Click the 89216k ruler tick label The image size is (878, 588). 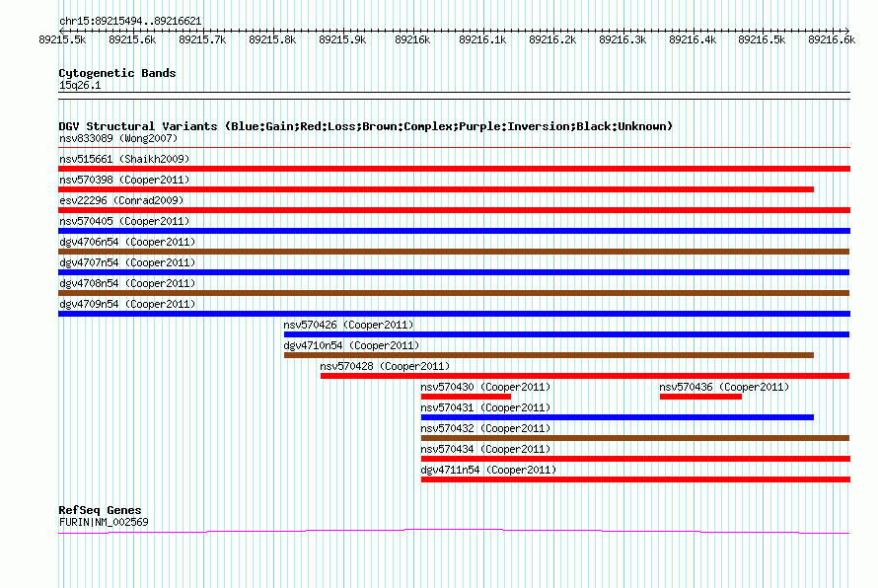[412, 40]
